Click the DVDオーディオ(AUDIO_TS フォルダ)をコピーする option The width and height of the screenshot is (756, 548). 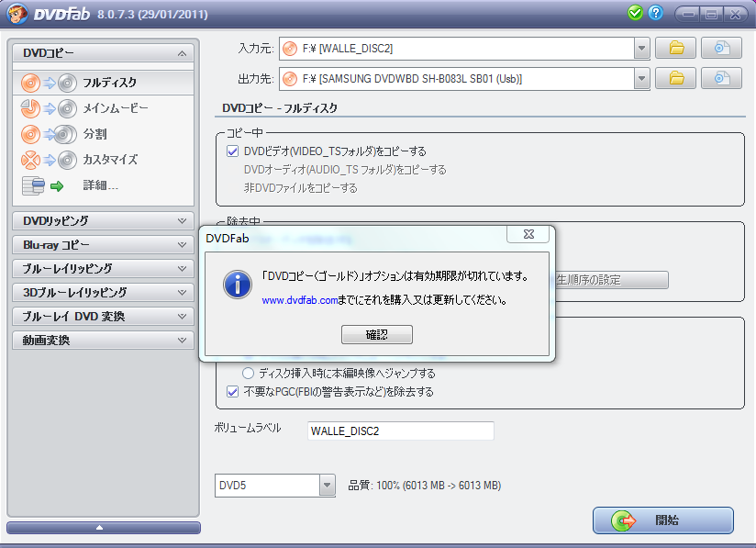pos(345,170)
